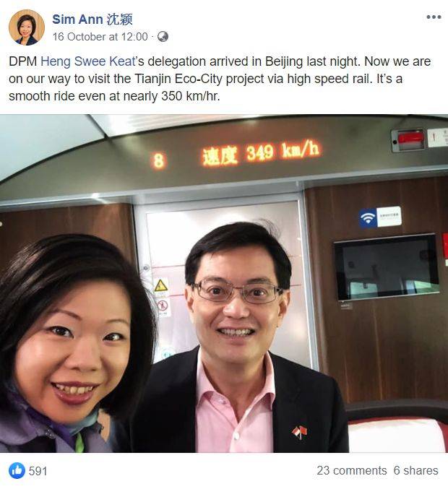Click the wall-mounted screen in the photo
Screen dimensions: 448x489
[387, 267]
